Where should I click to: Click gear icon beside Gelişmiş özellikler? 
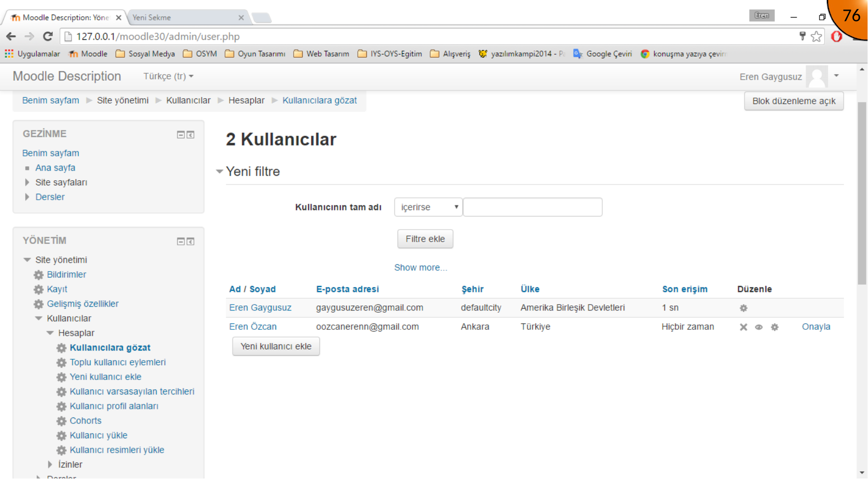[x=39, y=304]
